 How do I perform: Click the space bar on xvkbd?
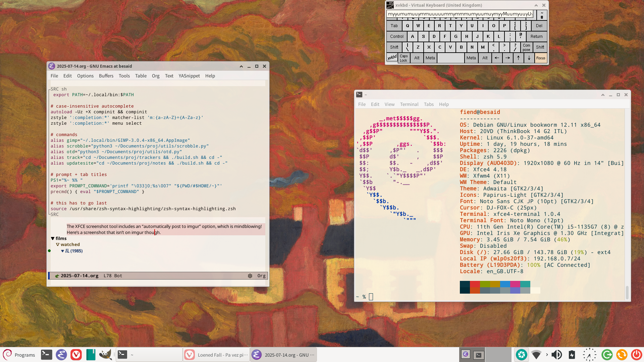coord(451,58)
